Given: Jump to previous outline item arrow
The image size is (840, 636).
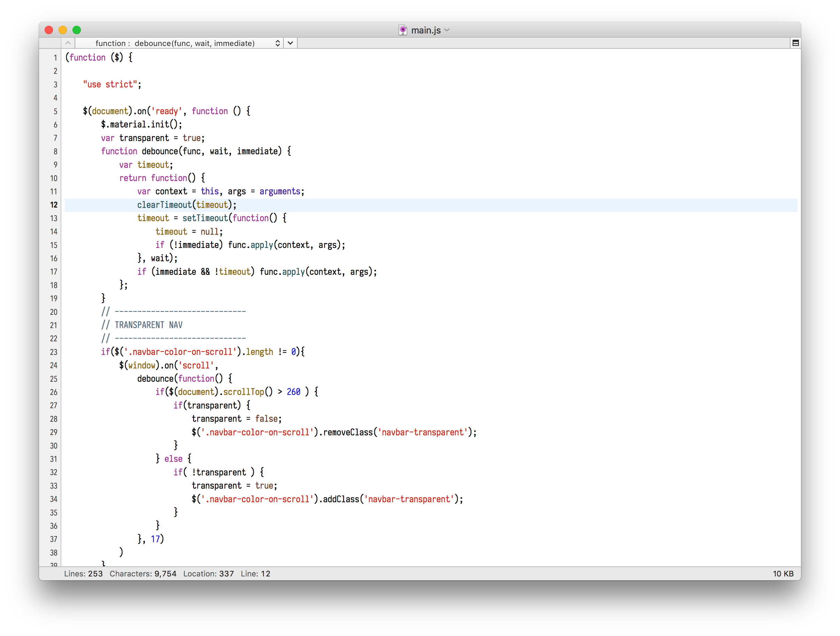Looking at the screenshot, I should [x=68, y=43].
